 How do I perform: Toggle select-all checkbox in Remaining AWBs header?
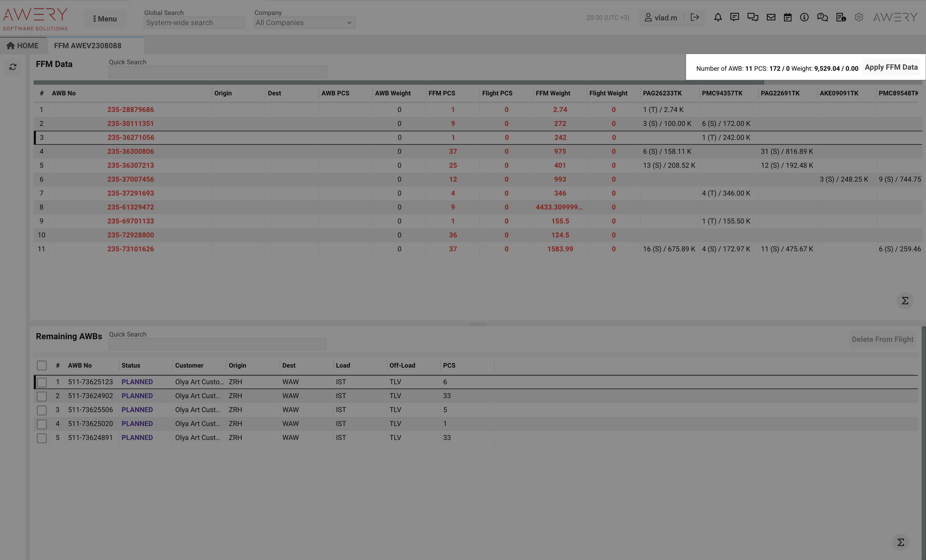click(42, 365)
